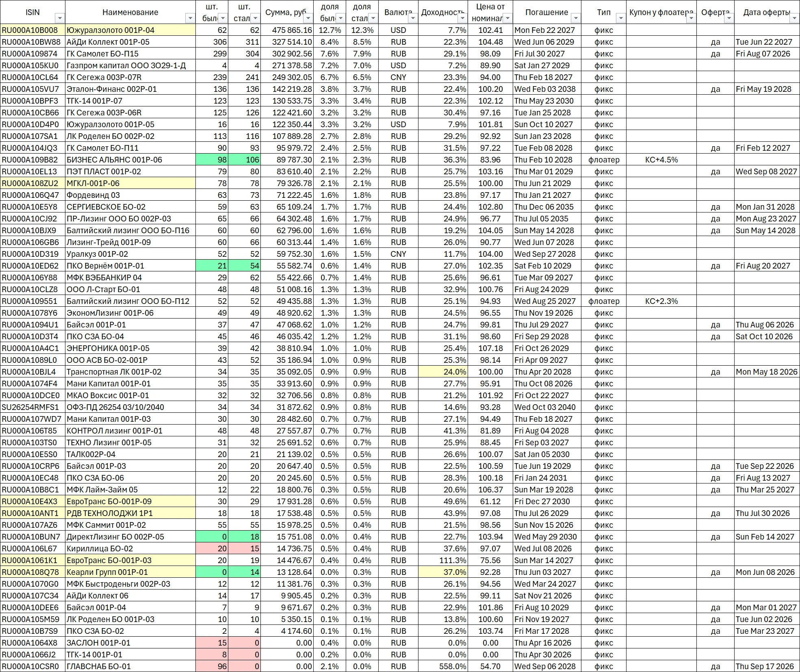Click the Эталон-Финанс 002P-01 cell
The height and width of the screenshot is (672, 800).
pyautogui.click(x=130, y=89)
